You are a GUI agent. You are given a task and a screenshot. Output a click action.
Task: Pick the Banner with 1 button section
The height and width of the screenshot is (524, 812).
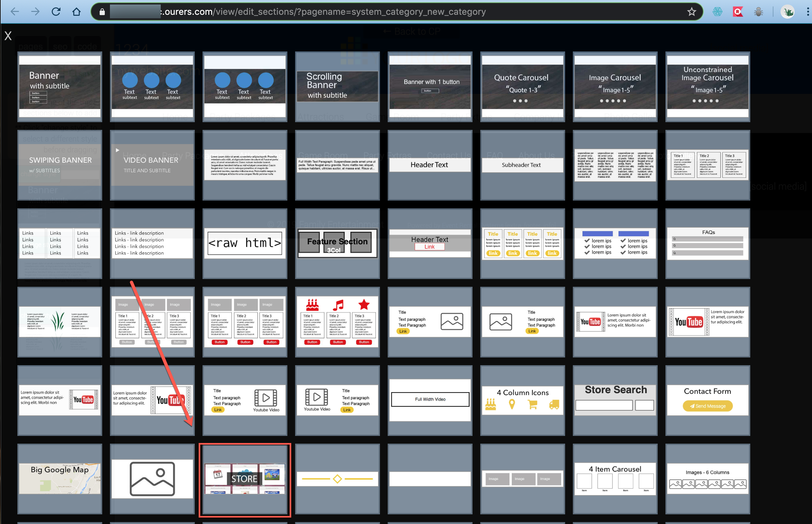pos(430,87)
